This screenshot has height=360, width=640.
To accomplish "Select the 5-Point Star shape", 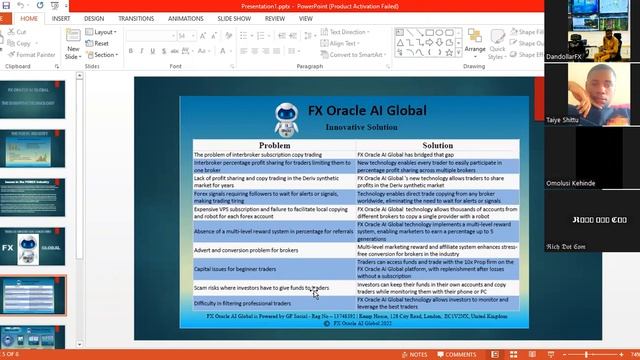I will [x=449, y=52].
